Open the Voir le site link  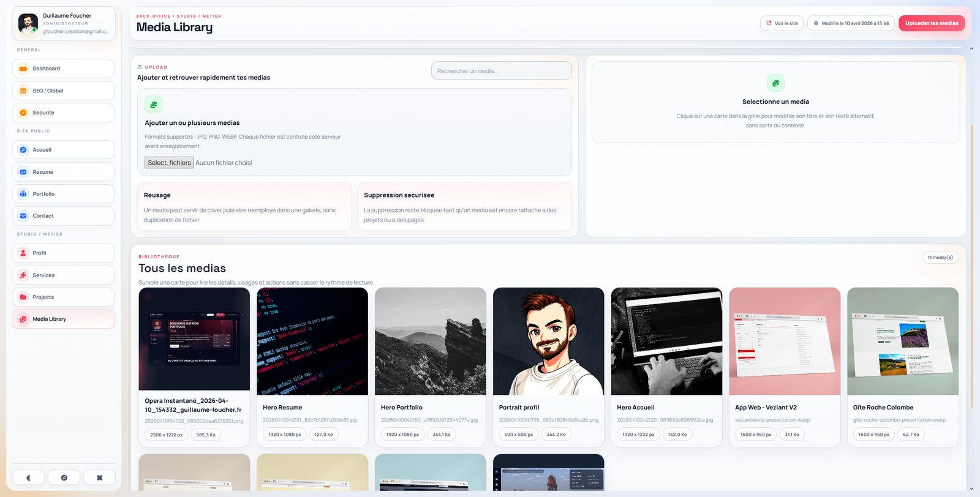[782, 23]
